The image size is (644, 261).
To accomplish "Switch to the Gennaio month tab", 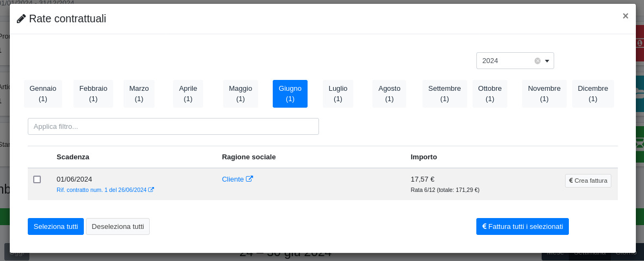I will [x=43, y=94].
